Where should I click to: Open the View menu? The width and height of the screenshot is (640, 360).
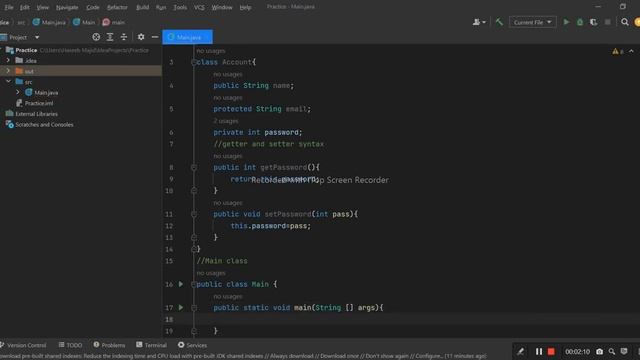(x=42, y=7)
